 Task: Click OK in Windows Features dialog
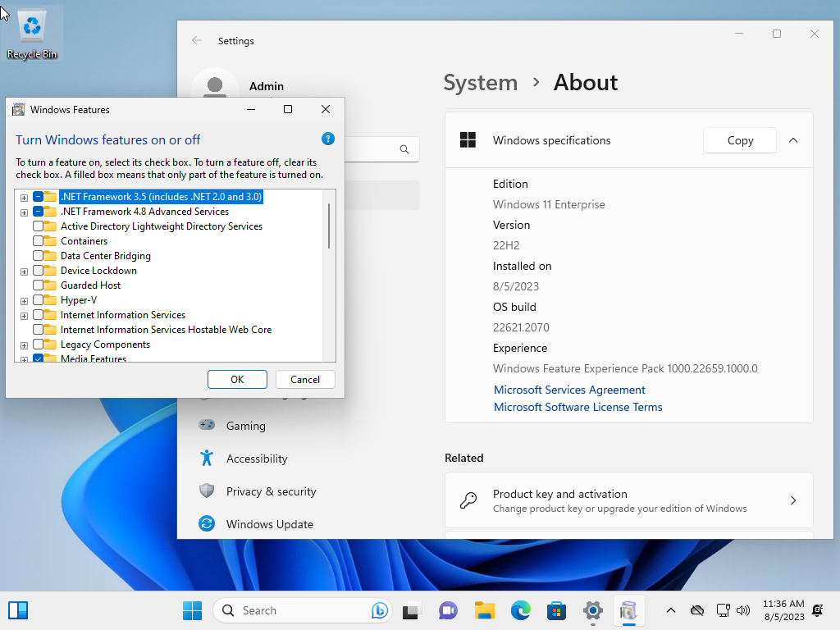coord(237,379)
